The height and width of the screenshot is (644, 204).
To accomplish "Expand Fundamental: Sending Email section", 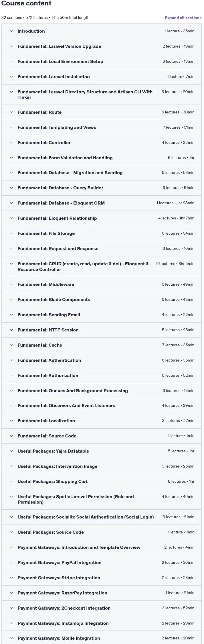I will [x=102, y=315].
